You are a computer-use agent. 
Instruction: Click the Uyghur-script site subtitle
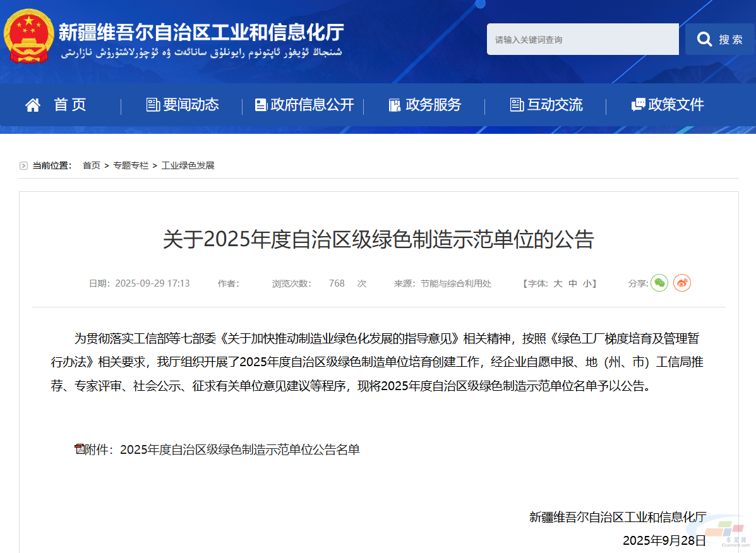[x=201, y=52]
